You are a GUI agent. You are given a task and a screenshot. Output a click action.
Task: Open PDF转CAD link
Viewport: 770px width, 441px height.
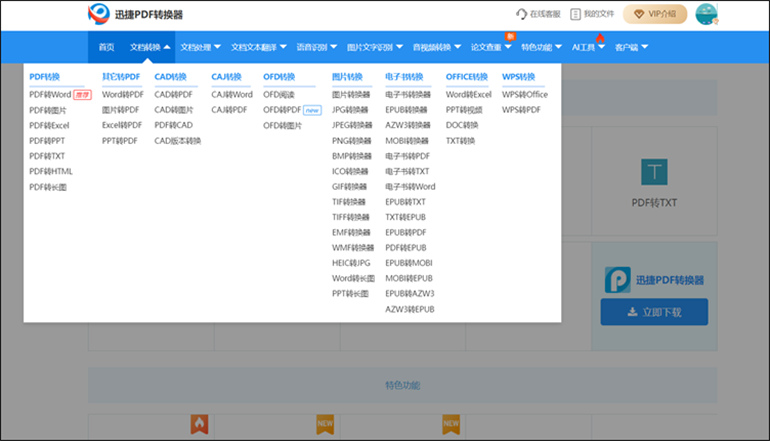(173, 125)
